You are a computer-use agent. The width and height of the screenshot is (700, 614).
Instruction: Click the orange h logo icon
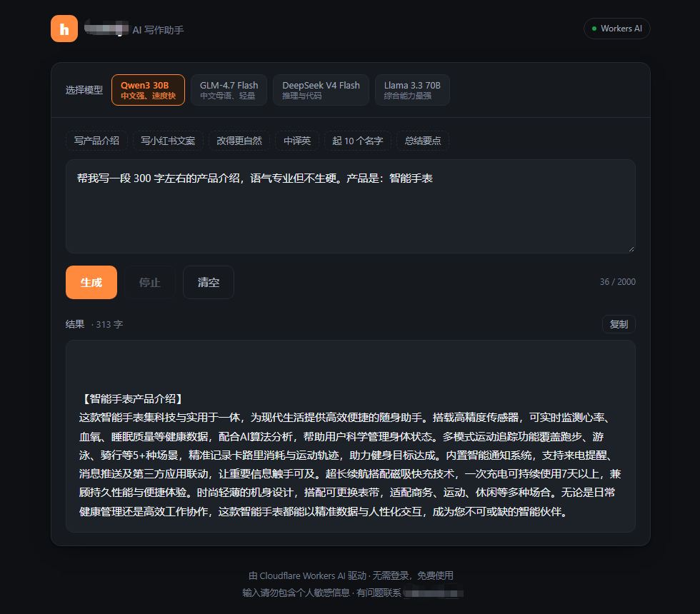coord(64,29)
